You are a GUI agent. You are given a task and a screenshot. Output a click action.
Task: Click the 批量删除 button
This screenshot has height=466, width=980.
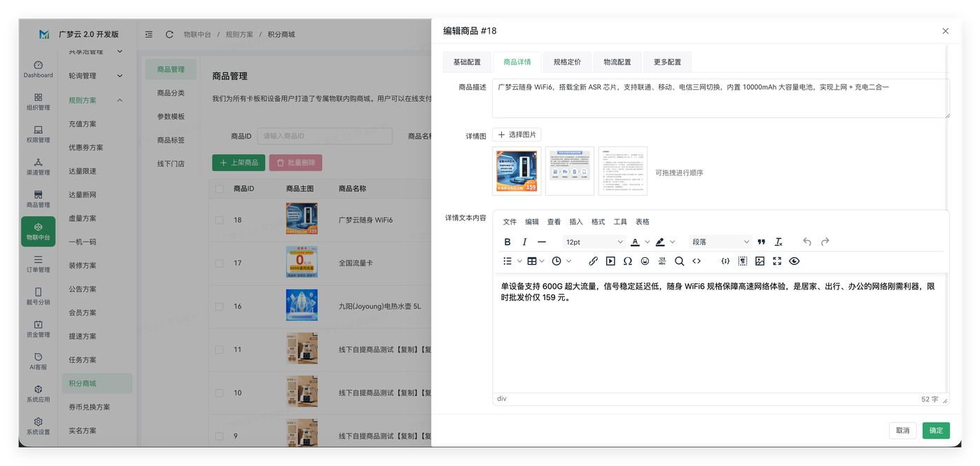[295, 163]
